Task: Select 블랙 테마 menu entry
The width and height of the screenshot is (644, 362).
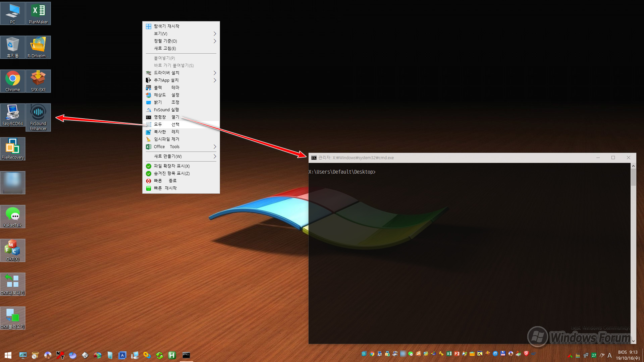Action: (x=181, y=87)
